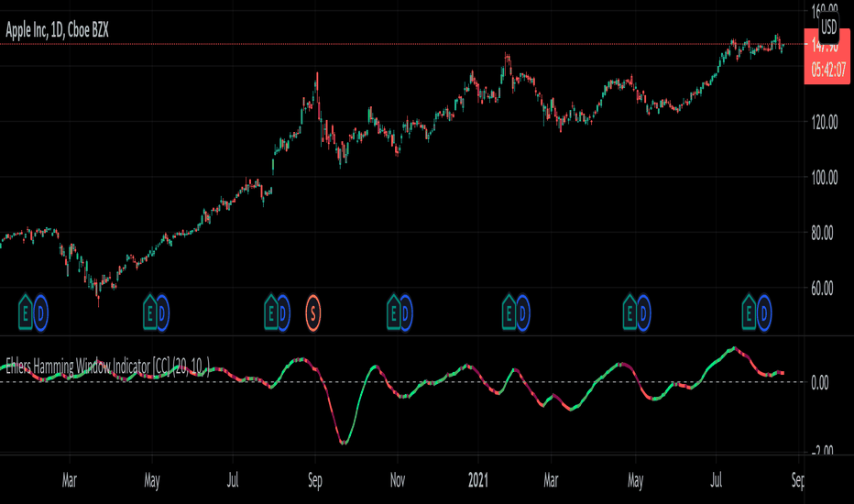Show dividend D marker at November 2020
The width and height of the screenshot is (854, 504).
click(x=406, y=313)
